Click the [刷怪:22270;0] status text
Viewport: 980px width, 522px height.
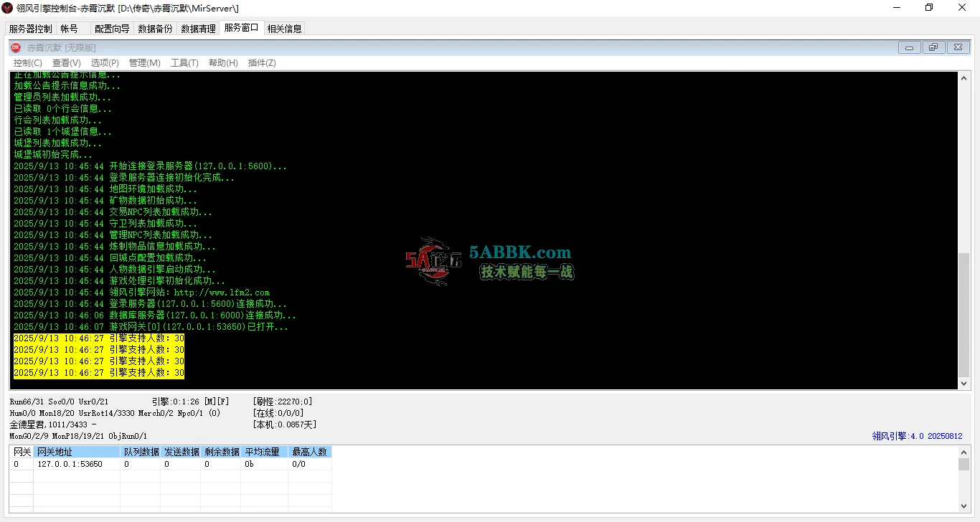(283, 402)
